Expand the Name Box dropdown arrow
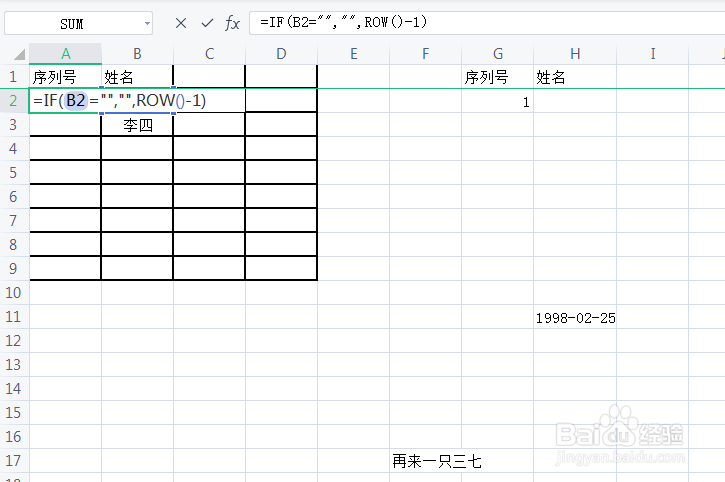 click(x=147, y=24)
